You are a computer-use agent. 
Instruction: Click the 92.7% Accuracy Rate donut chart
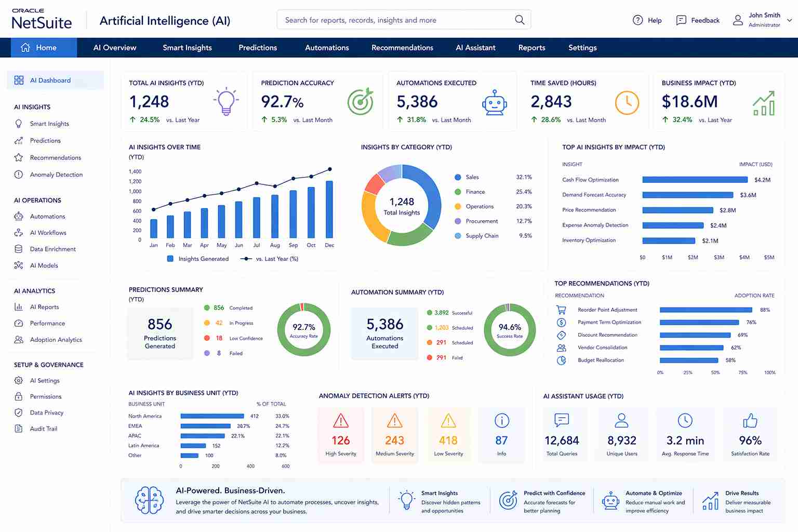point(304,329)
